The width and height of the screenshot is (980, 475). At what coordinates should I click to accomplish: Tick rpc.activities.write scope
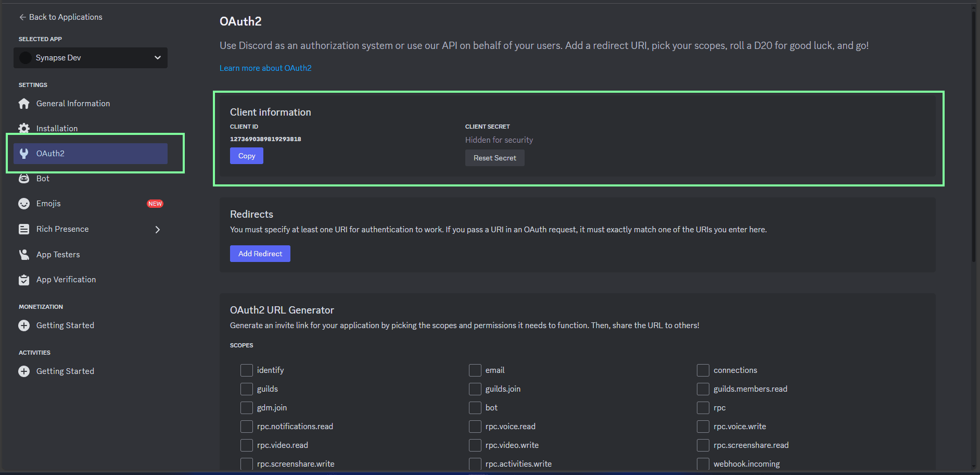[475, 464]
